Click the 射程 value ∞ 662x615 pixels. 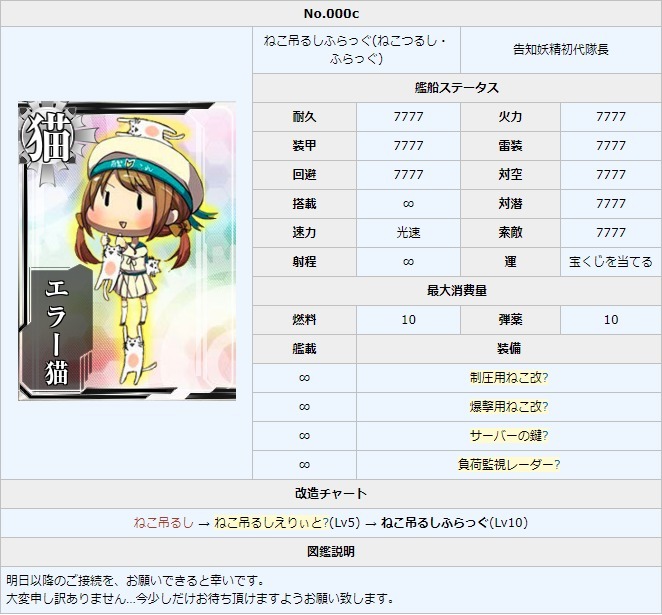pos(408,262)
